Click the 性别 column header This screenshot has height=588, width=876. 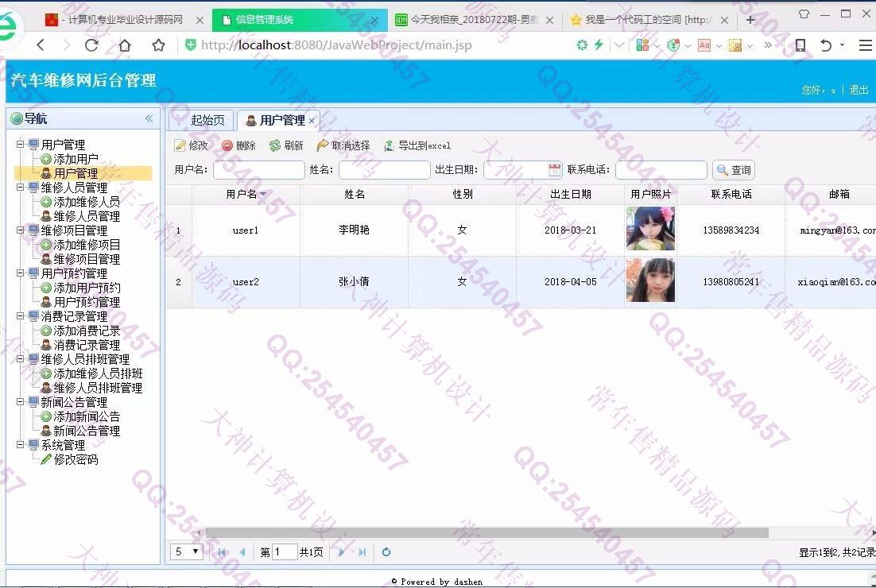point(463,195)
